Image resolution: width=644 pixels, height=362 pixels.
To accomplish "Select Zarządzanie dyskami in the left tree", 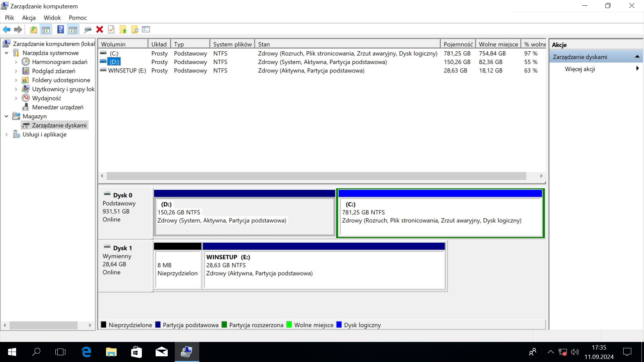I will (x=59, y=125).
